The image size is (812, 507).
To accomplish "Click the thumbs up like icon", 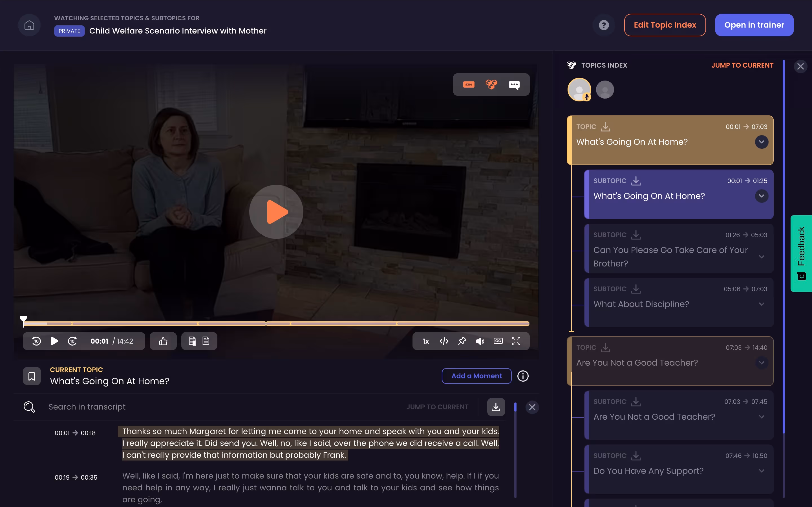I will click(163, 341).
